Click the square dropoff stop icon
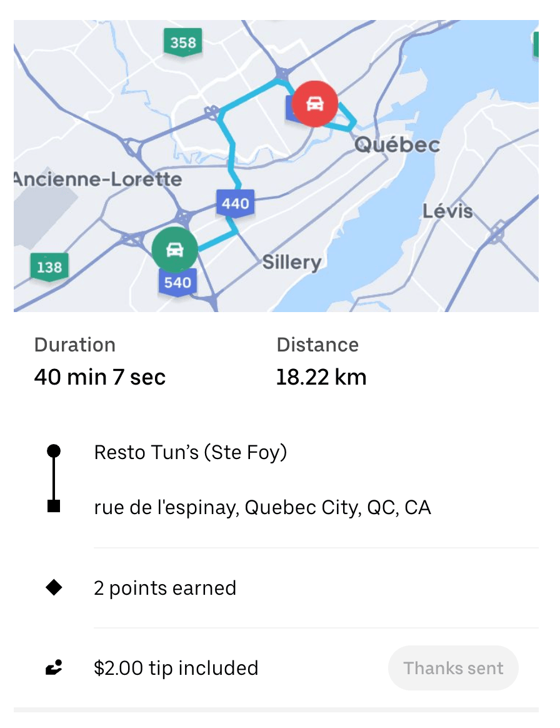This screenshot has width=560, height=728. [x=54, y=507]
